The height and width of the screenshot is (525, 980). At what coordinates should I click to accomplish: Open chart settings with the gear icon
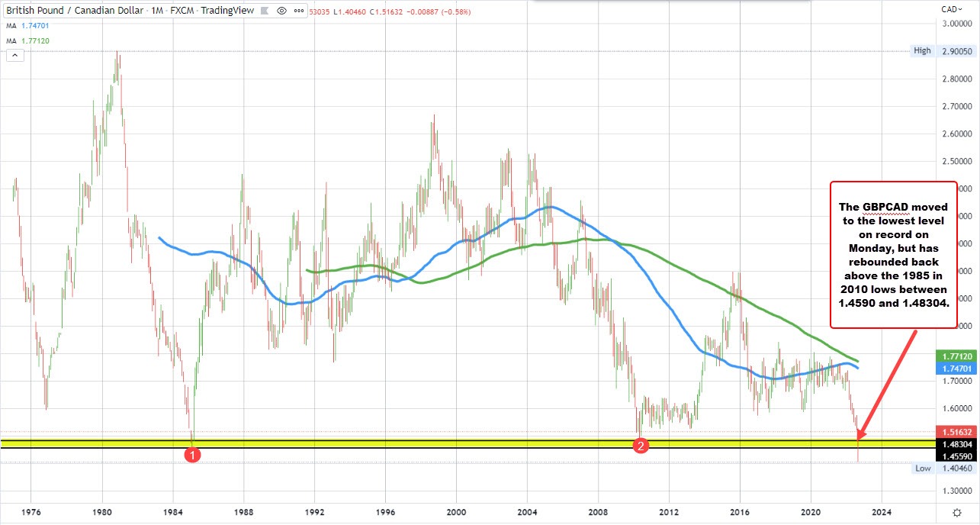point(958,514)
